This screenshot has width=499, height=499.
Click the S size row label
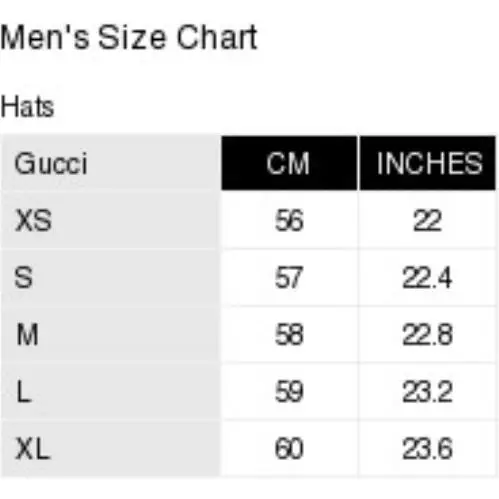(110, 277)
